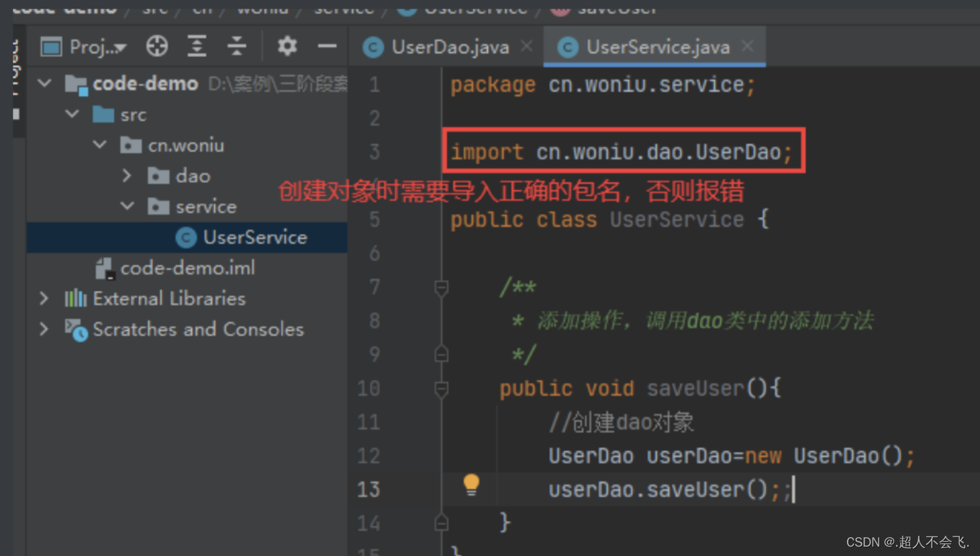
Task: Select the cn.woniu package
Action: click(186, 145)
